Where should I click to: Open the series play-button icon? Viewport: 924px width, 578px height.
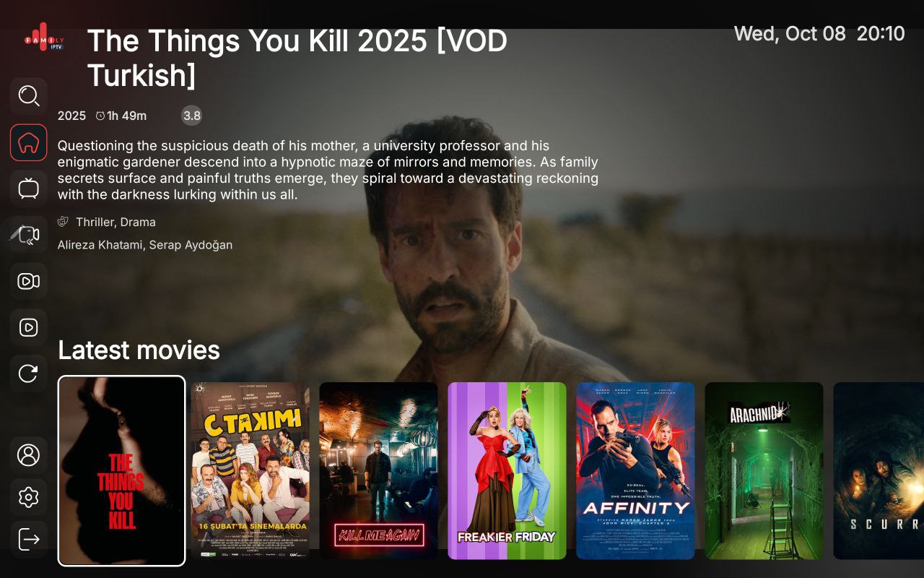coord(29,327)
